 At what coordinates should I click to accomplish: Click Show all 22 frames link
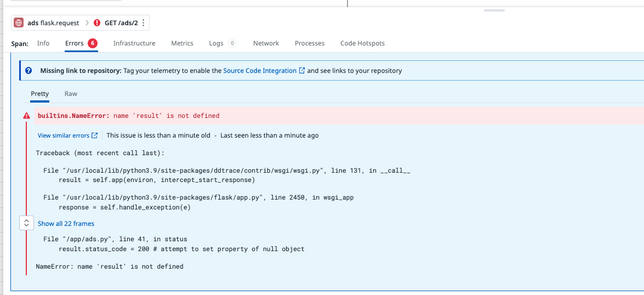66,224
